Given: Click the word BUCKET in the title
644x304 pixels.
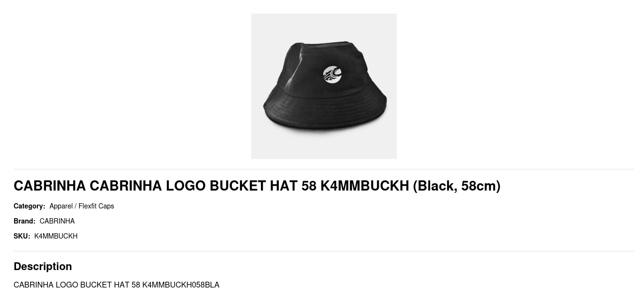Looking at the screenshot, I should pos(238,186).
